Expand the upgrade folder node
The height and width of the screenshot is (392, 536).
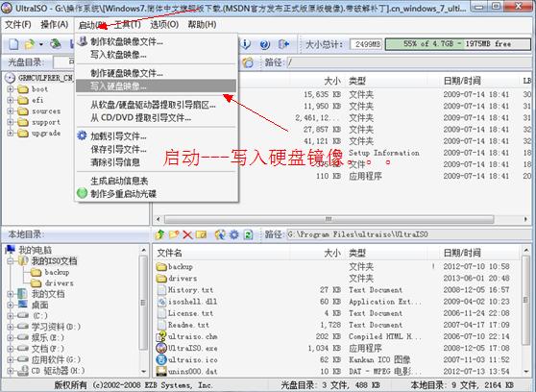[x=11, y=133]
